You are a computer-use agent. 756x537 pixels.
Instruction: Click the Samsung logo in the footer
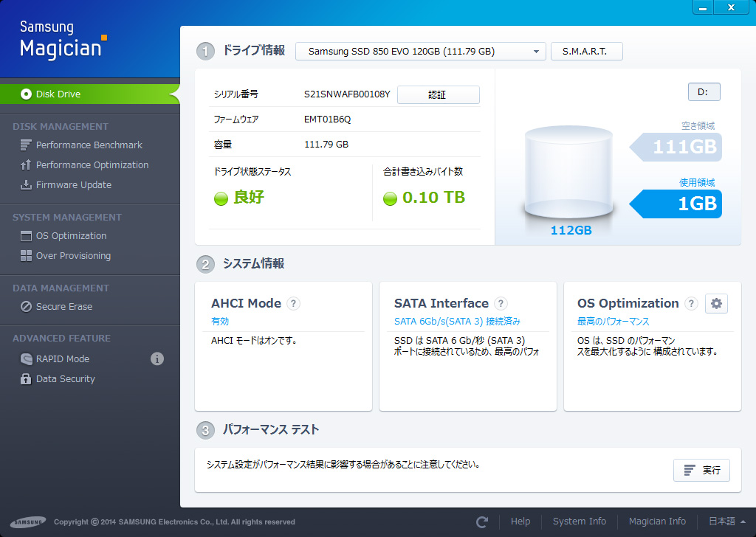[29, 522]
